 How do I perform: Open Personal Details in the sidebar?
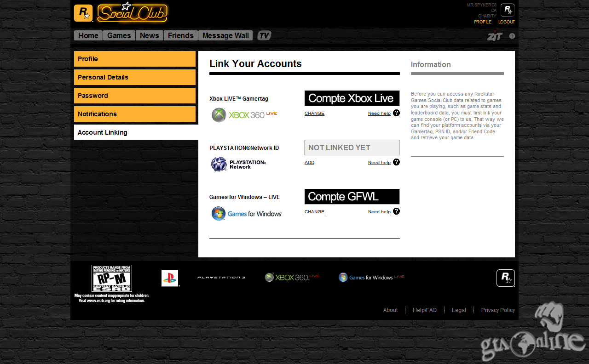click(135, 77)
